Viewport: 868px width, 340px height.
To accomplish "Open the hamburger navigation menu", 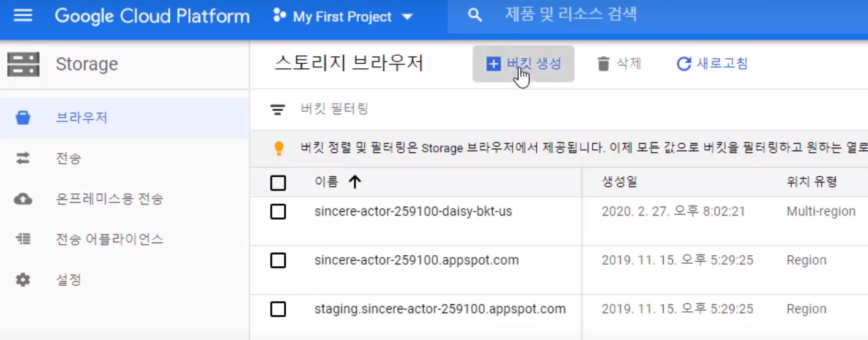I will pos(23,15).
